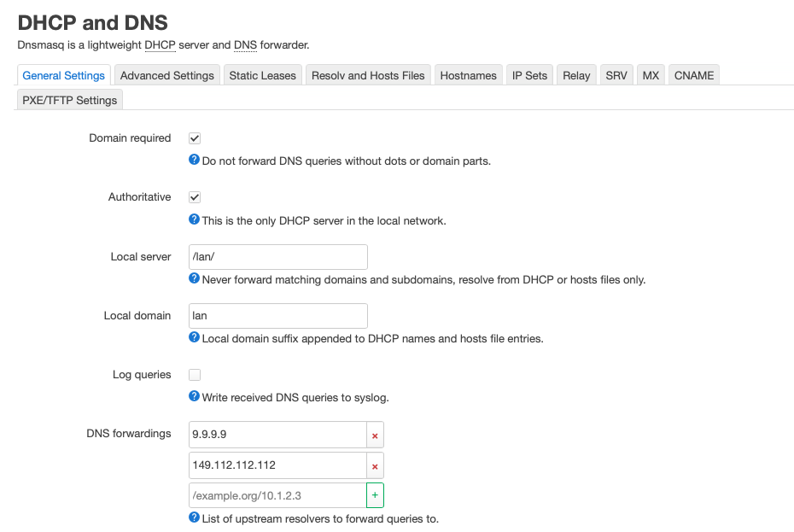Screen dimensions: 794x532
Task: Click the DHCP abbreviation link
Action: [159, 45]
